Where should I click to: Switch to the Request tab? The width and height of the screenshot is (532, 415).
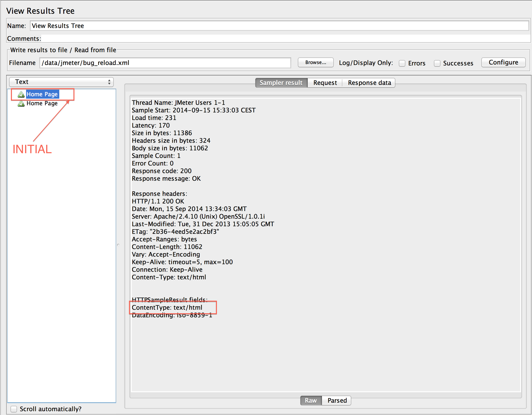pos(325,83)
